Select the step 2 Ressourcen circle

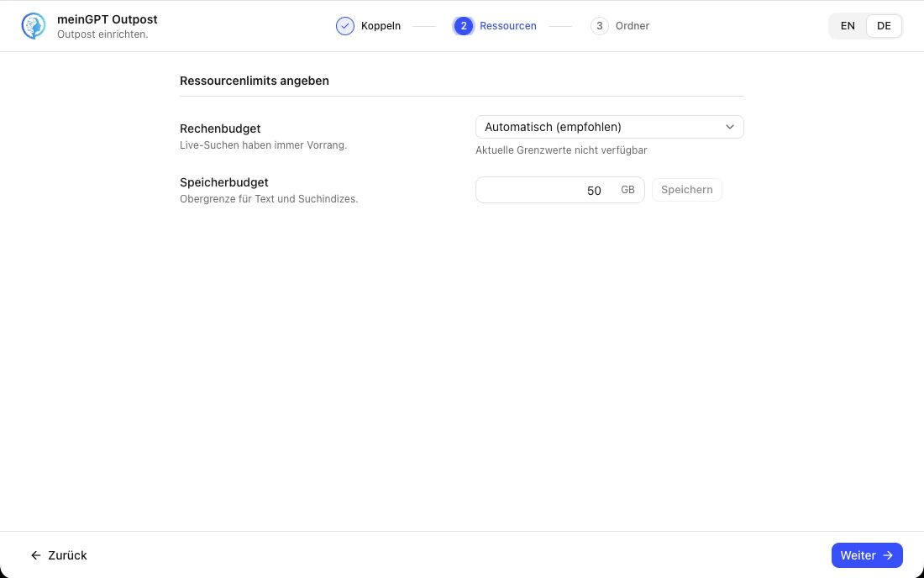pyautogui.click(x=464, y=26)
